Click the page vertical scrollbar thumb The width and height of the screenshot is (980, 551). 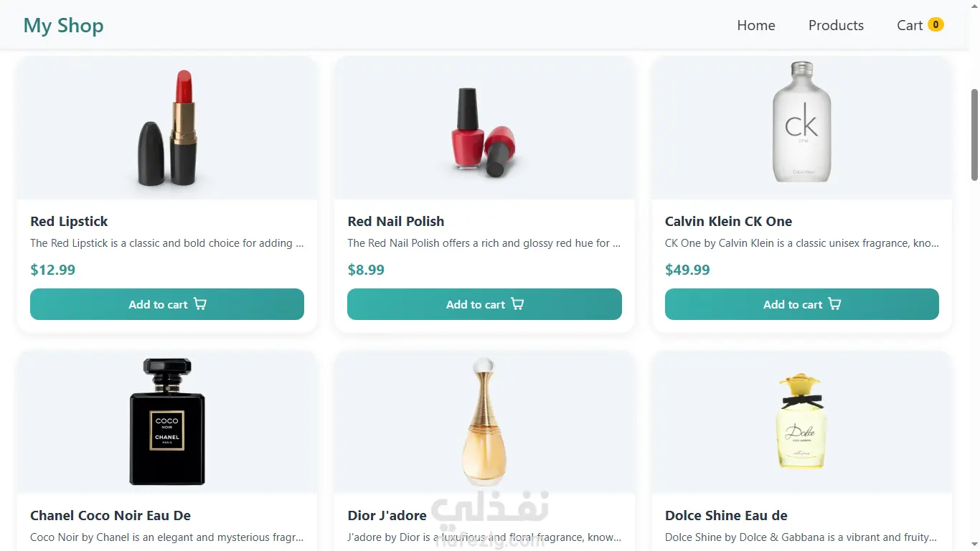click(974, 135)
